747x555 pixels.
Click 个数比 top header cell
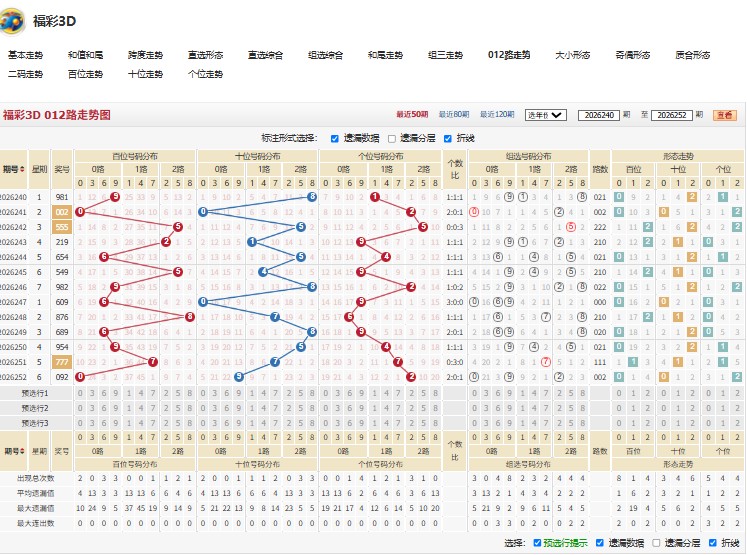click(x=455, y=169)
